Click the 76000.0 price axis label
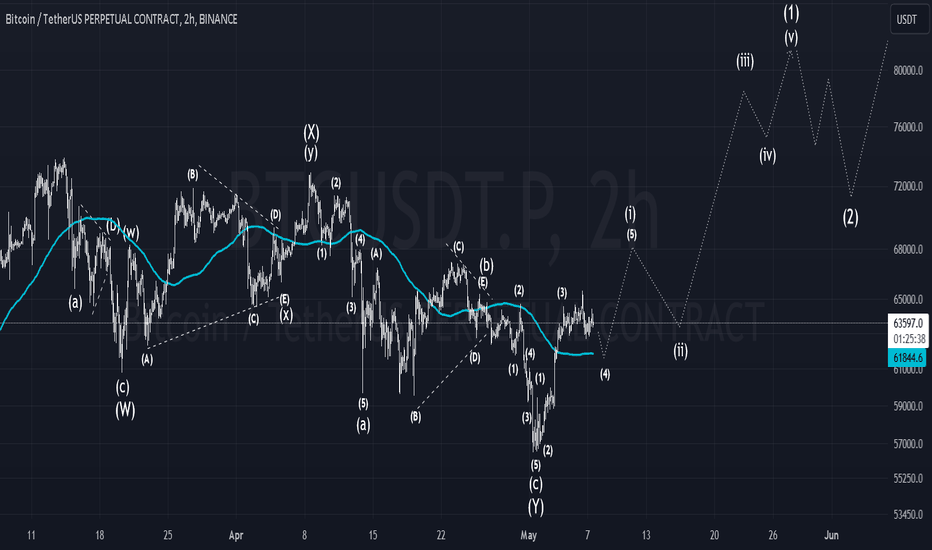This screenshot has width=932, height=550. point(908,127)
